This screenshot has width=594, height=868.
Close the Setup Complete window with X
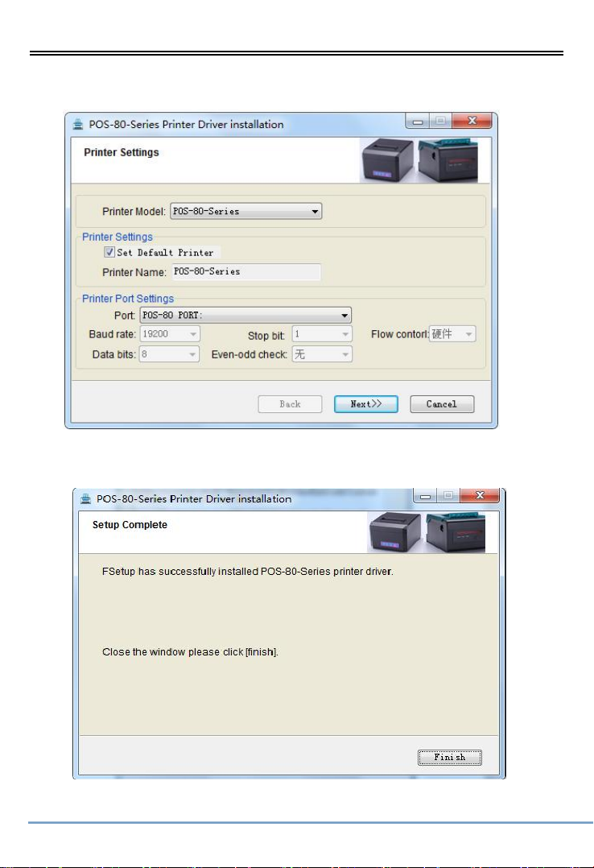pos(480,495)
